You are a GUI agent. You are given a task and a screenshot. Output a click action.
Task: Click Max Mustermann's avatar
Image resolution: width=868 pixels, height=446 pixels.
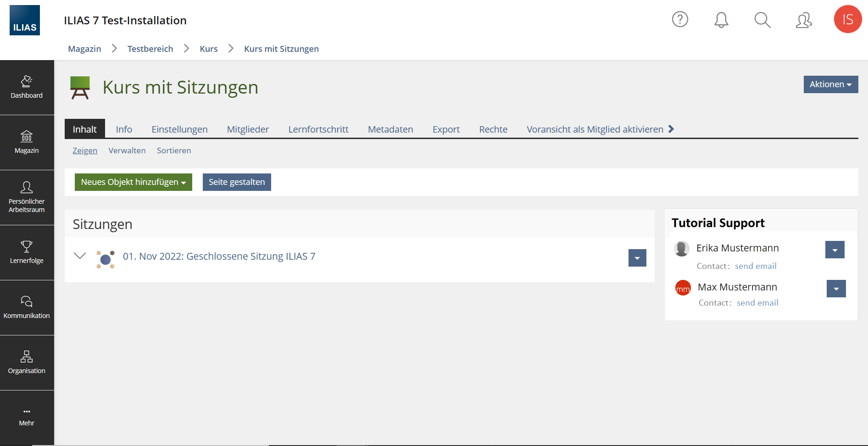click(683, 288)
